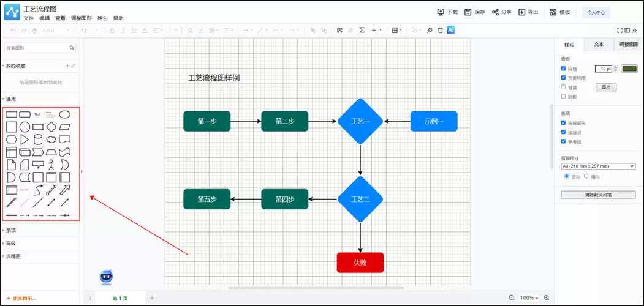Zoom in with the plus magnifier
Screen dimensions: 644x306
546,298
